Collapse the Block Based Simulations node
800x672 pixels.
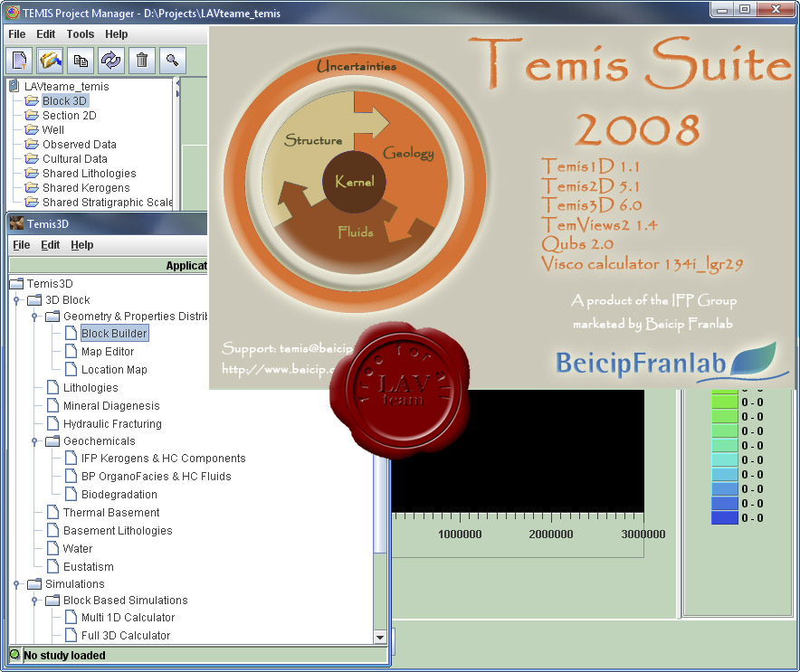coord(34,601)
